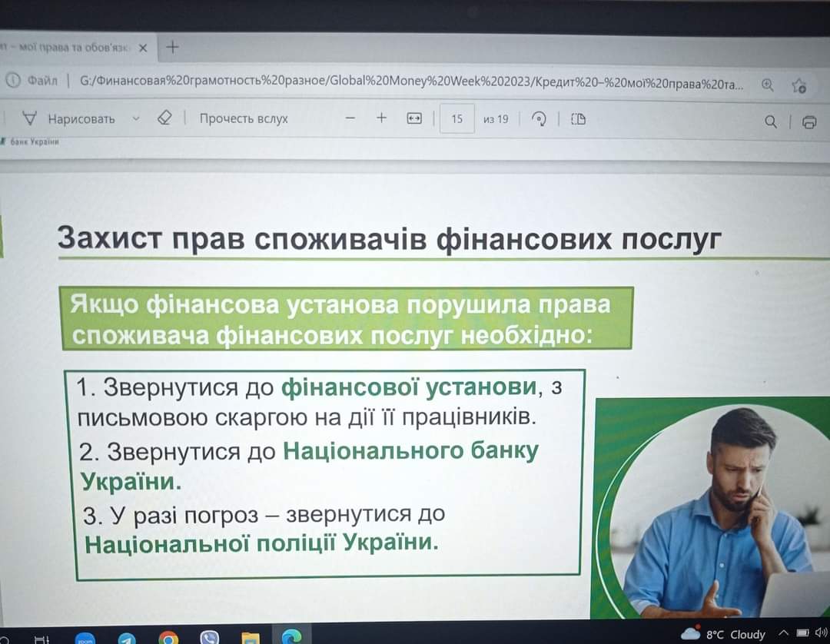Click the address bar URL
Viewport: 830px width, 644px height.
click(x=411, y=82)
